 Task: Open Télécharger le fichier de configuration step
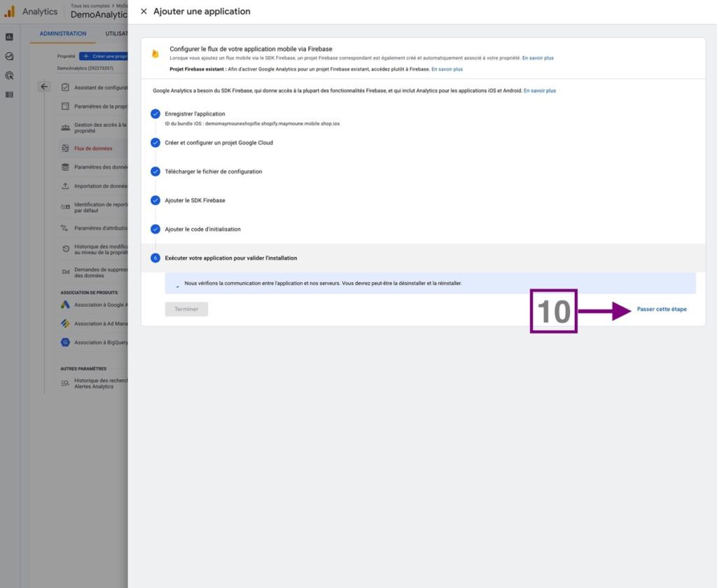coord(213,171)
